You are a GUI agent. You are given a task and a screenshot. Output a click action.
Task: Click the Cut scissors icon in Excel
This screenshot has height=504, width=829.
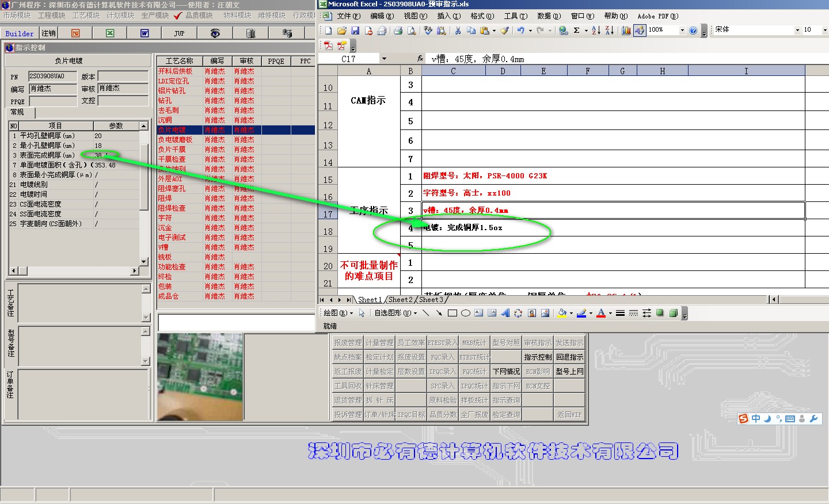[x=458, y=30]
